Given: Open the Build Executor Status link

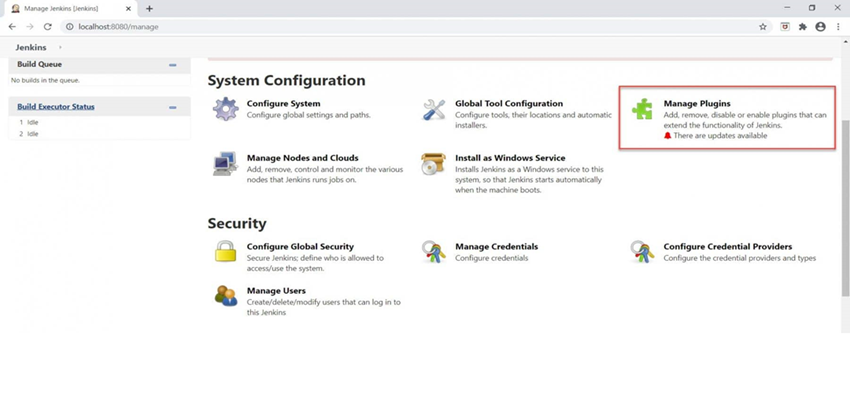Looking at the screenshot, I should pyautogui.click(x=56, y=107).
